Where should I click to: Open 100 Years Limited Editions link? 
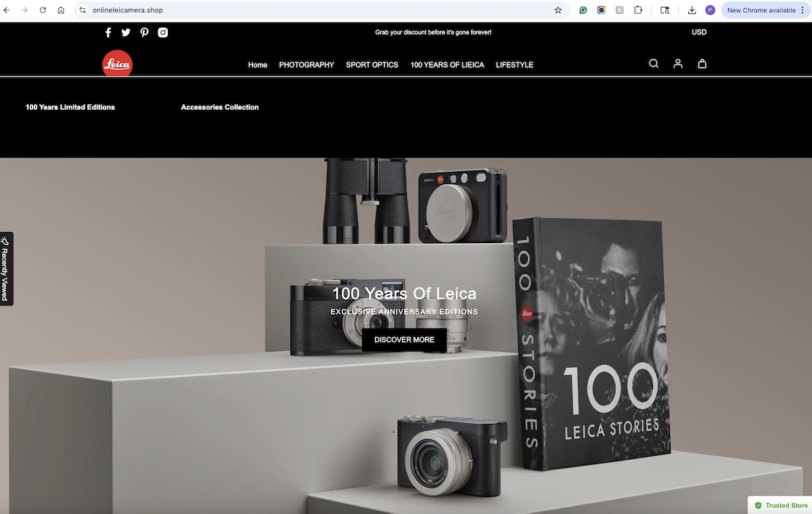click(x=70, y=107)
